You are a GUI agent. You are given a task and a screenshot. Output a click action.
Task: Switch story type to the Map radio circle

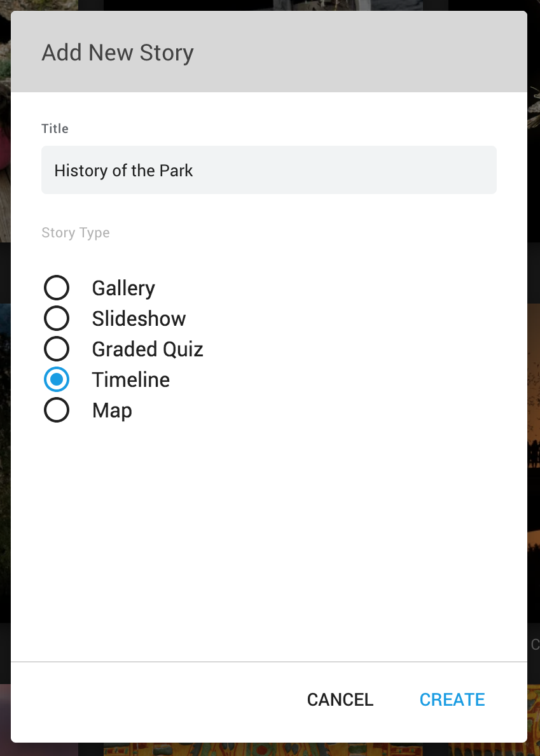(57, 410)
